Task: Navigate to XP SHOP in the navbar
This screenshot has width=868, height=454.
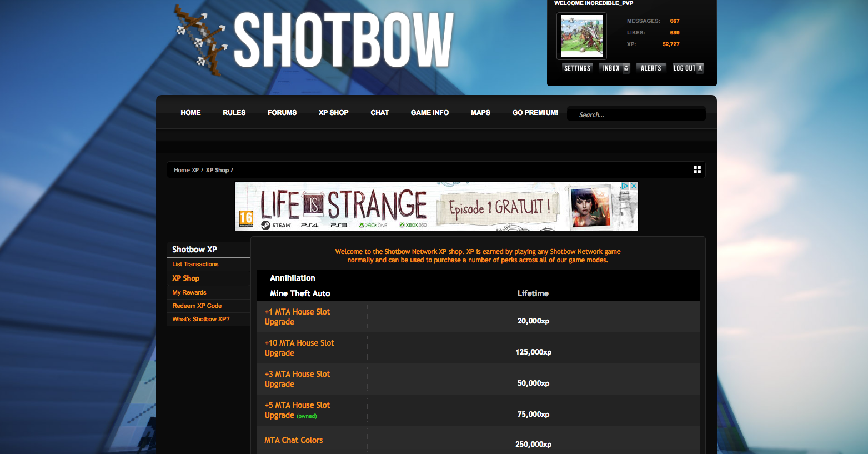Action: pyautogui.click(x=334, y=113)
